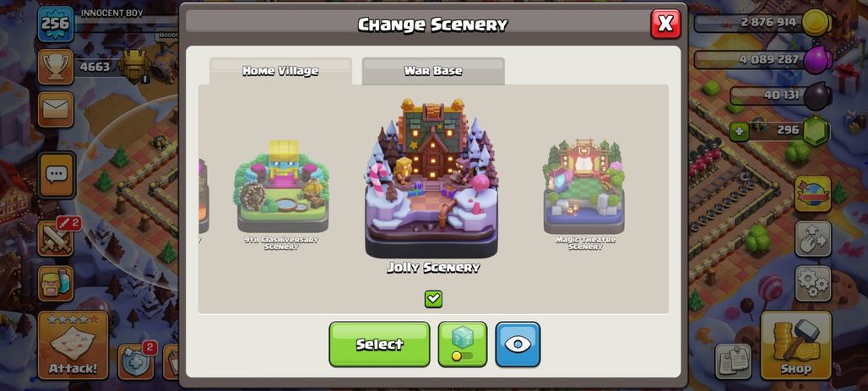Open the chat speech bubble icon
This screenshot has height=391, width=868.
coord(56,176)
